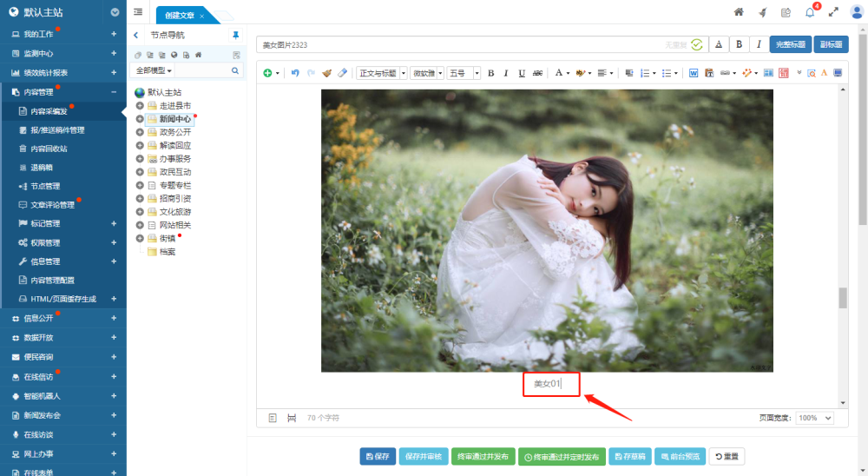
Task: Open the 全部模型 dropdown
Action: click(155, 70)
